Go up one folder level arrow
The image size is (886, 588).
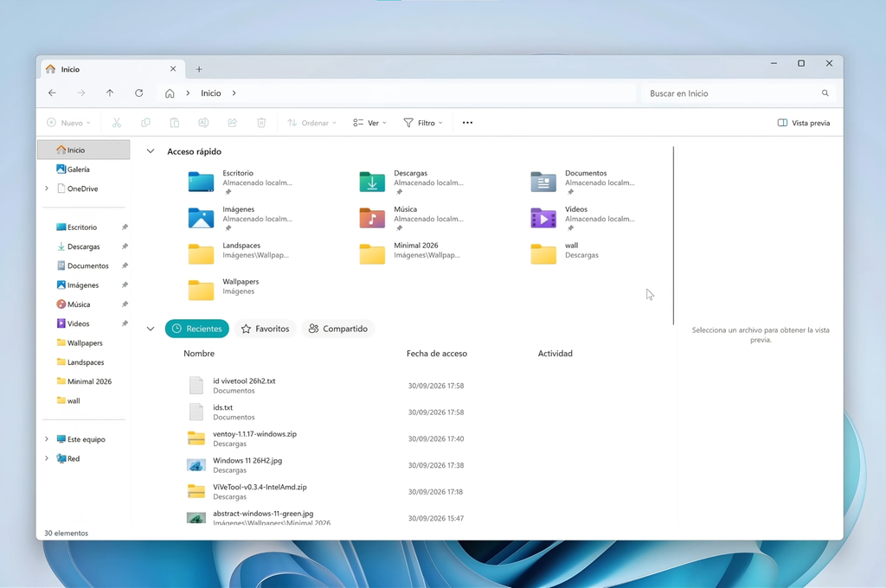110,93
